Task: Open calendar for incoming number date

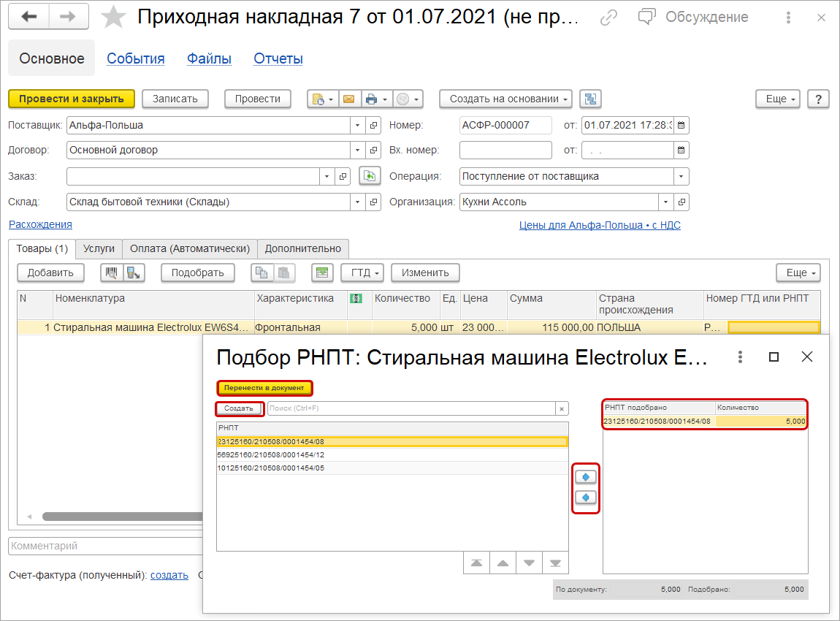Action: coord(681,150)
